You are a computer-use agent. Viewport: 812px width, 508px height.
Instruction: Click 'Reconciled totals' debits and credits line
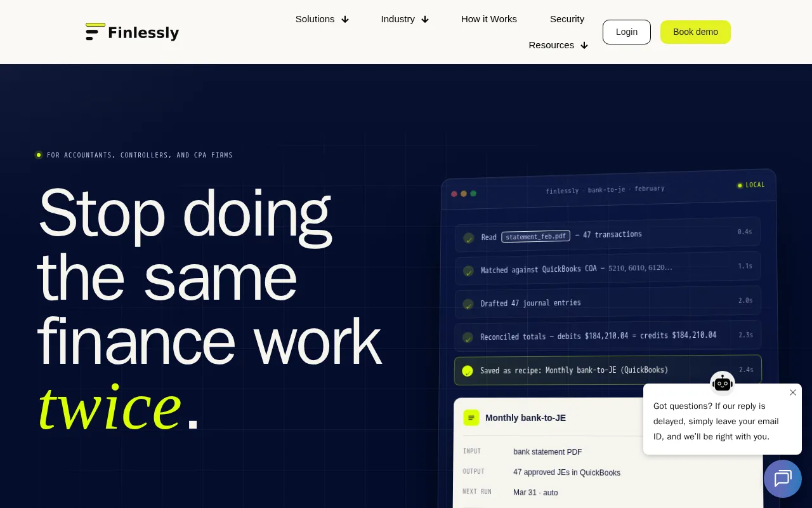(598, 336)
